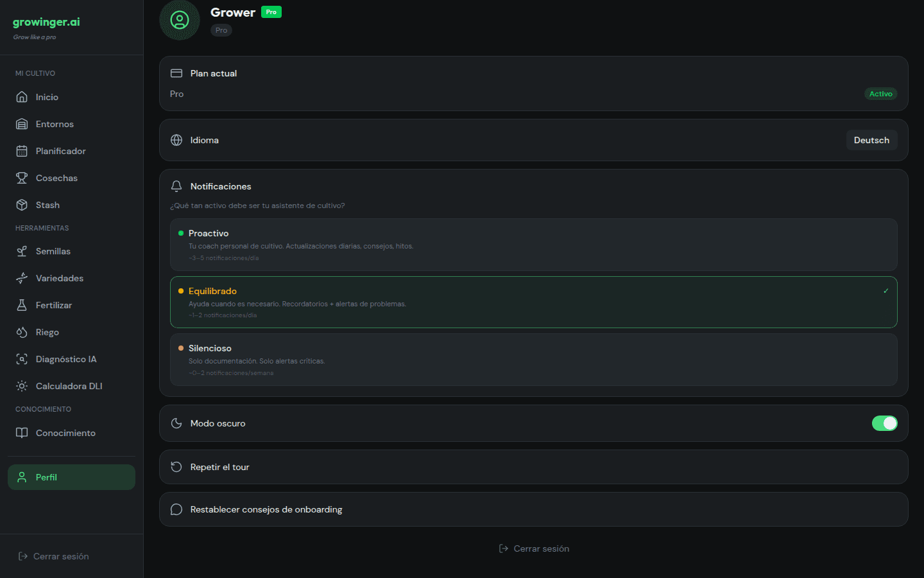
Task: Click the Entornos building icon
Action: pos(22,124)
